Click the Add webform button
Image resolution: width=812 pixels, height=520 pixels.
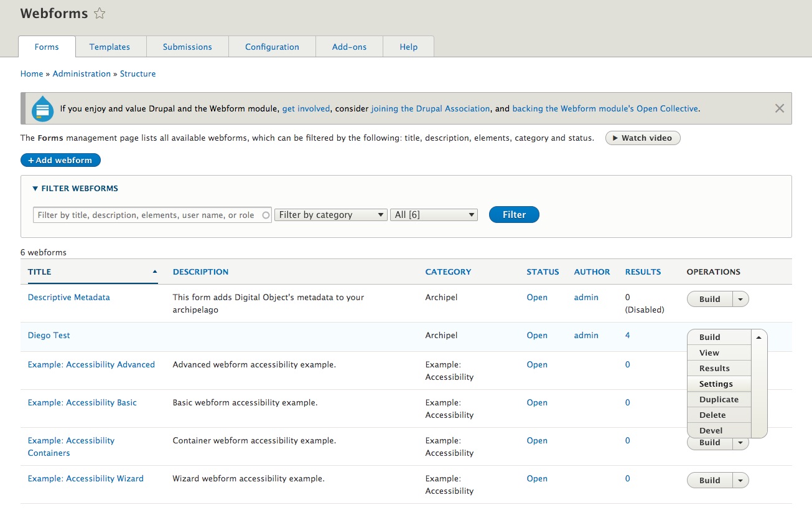click(x=60, y=161)
